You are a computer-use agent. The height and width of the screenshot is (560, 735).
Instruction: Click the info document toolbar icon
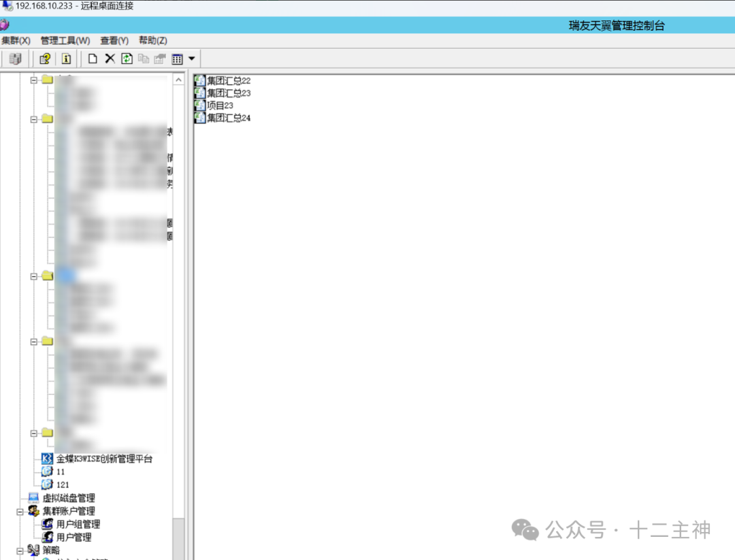tap(66, 59)
